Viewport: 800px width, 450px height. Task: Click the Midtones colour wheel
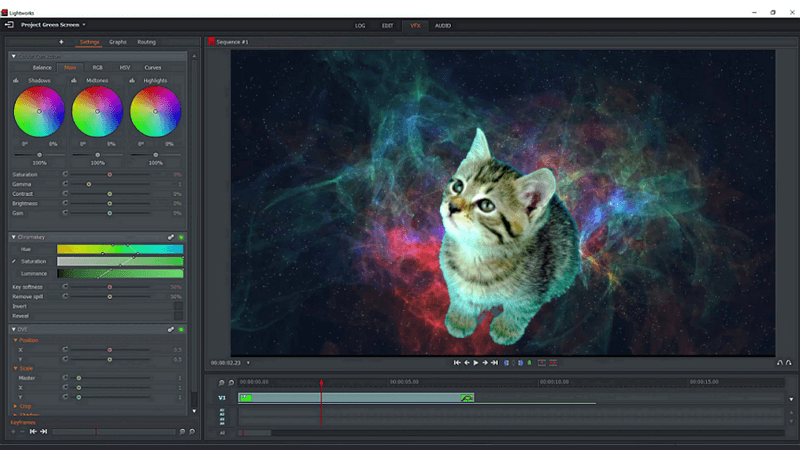(97, 111)
